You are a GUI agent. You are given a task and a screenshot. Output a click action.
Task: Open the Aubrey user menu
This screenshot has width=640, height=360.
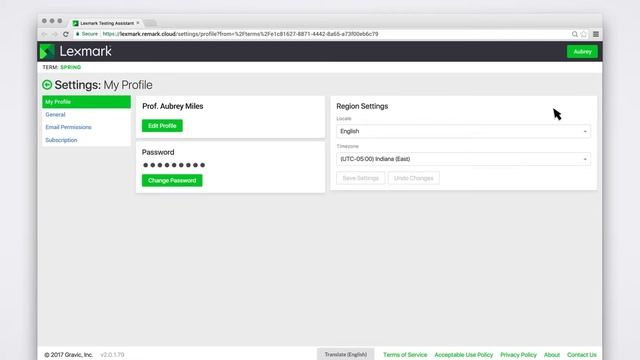pyautogui.click(x=582, y=51)
